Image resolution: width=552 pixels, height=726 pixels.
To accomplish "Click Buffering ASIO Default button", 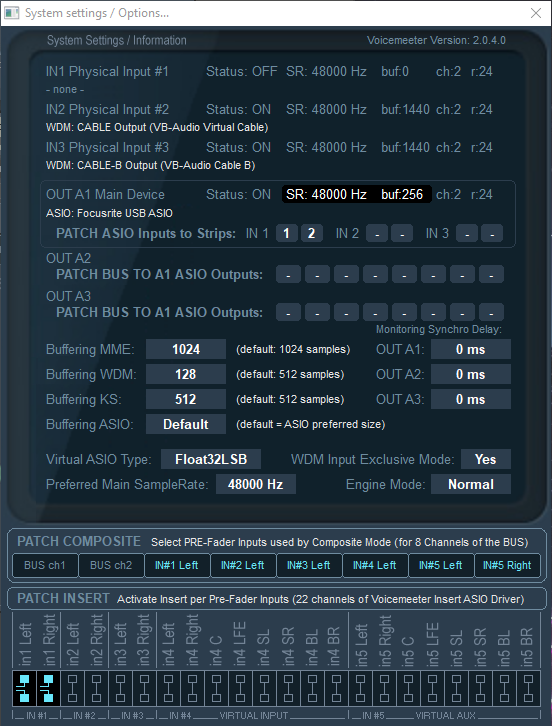I will (x=186, y=424).
